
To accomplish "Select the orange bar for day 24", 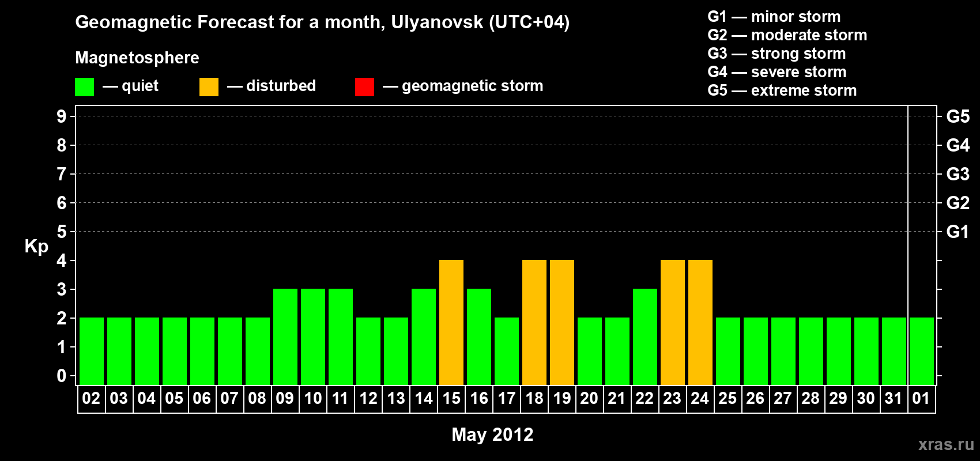I will pyautogui.click(x=700, y=322).
